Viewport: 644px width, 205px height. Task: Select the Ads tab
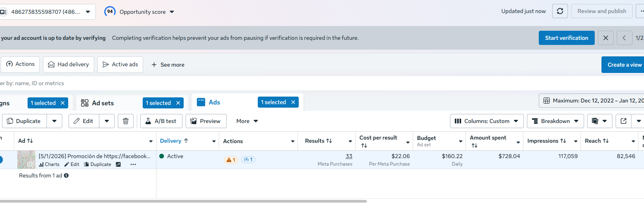coord(214,102)
